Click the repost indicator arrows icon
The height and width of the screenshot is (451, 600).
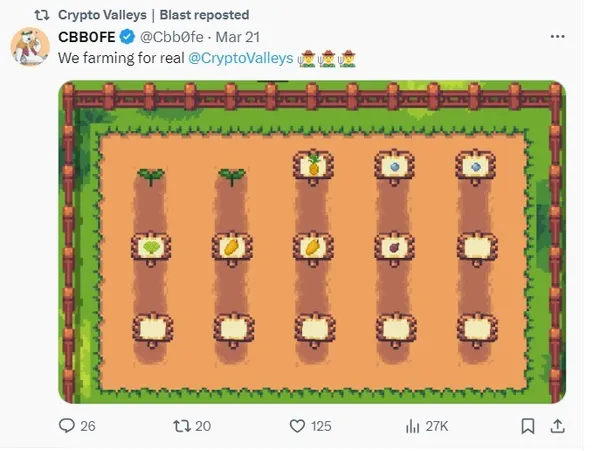42,15
